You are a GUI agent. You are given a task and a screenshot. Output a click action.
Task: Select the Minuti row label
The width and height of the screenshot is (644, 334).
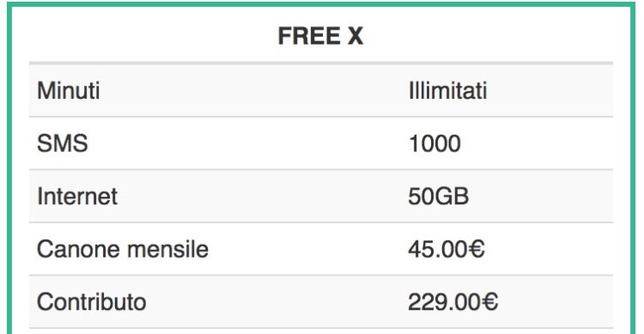[68, 90]
